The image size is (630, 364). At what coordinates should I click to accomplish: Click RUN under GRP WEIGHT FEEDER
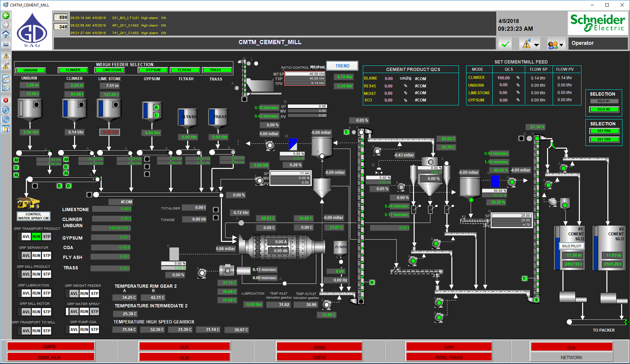[x=84, y=293]
